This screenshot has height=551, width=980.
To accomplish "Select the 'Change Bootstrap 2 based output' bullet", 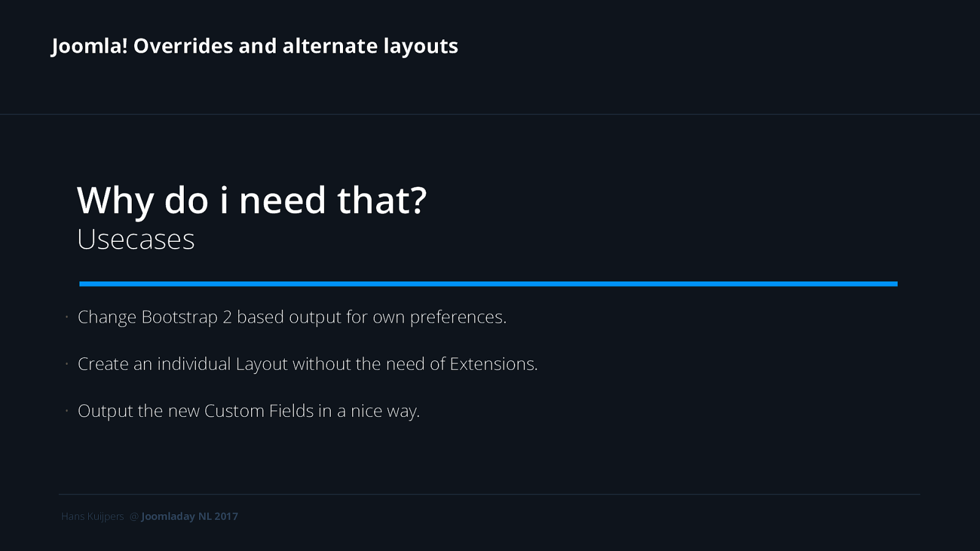I will pyautogui.click(x=292, y=317).
